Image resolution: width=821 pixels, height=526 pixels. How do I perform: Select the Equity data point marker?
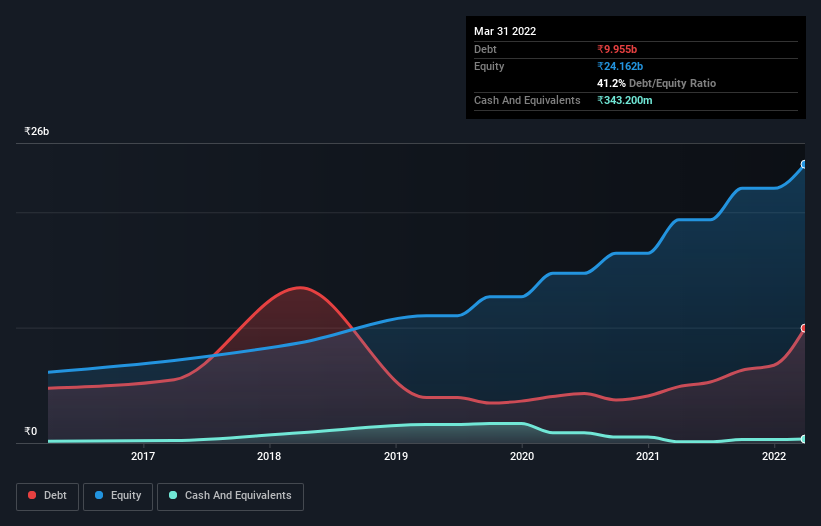click(804, 164)
